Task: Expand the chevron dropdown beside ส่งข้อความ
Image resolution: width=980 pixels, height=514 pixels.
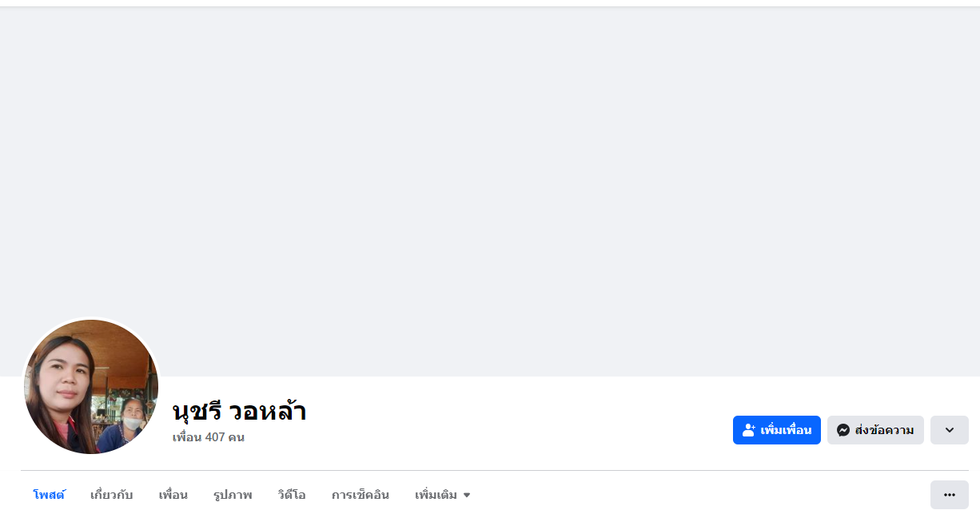Action: pyautogui.click(x=949, y=430)
